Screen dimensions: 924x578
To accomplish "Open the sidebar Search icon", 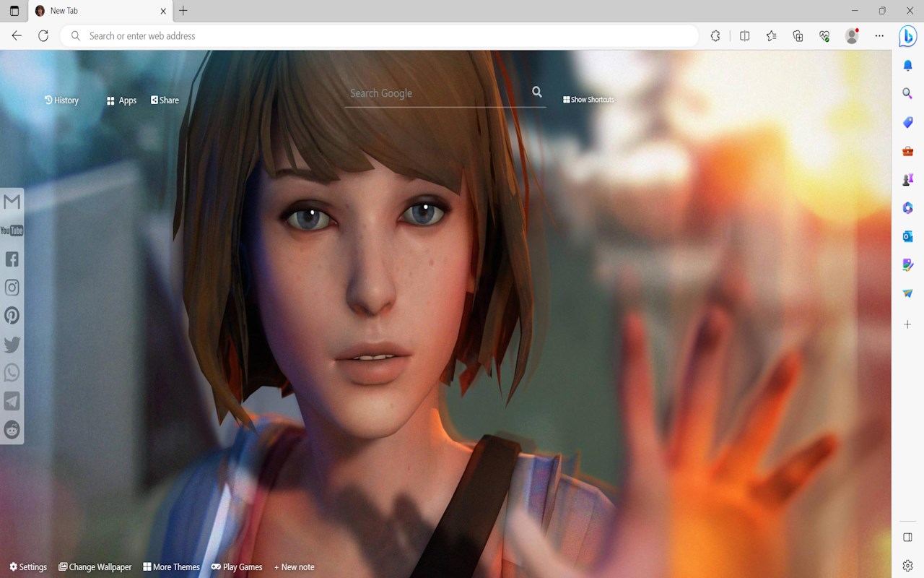I will point(908,94).
